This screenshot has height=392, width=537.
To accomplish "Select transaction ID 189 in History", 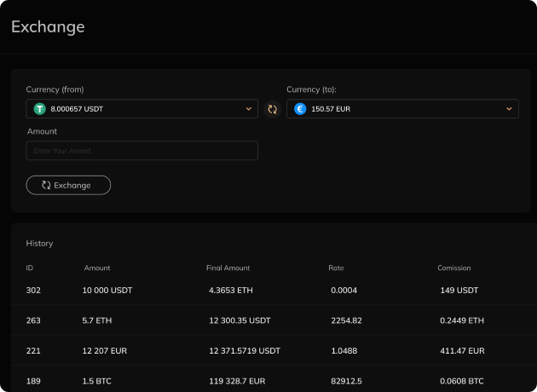I will [x=33, y=380].
